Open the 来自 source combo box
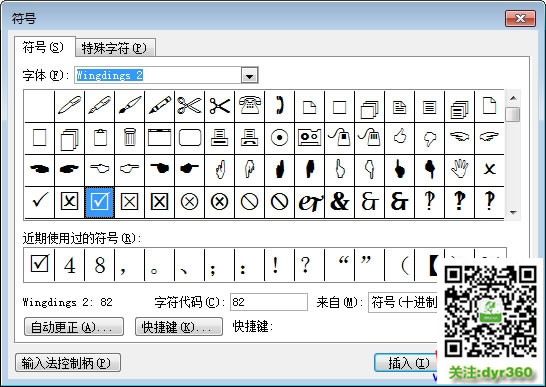546x387 pixels. (x=403, y=302)
